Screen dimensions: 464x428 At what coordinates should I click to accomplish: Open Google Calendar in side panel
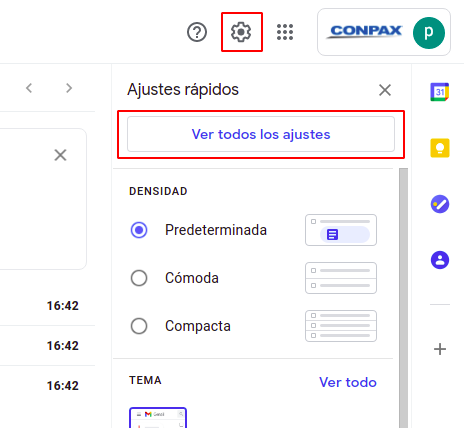(440, 92)
